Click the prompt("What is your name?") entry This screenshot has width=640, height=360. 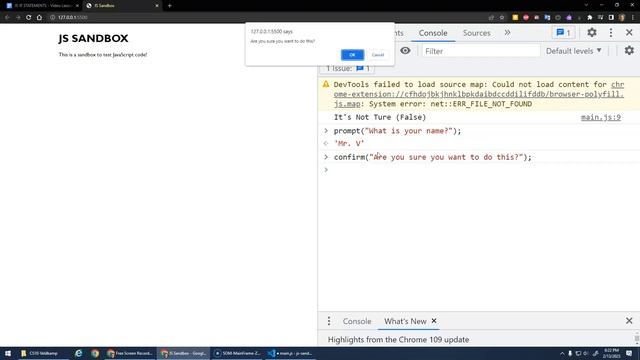pos(398,131)
